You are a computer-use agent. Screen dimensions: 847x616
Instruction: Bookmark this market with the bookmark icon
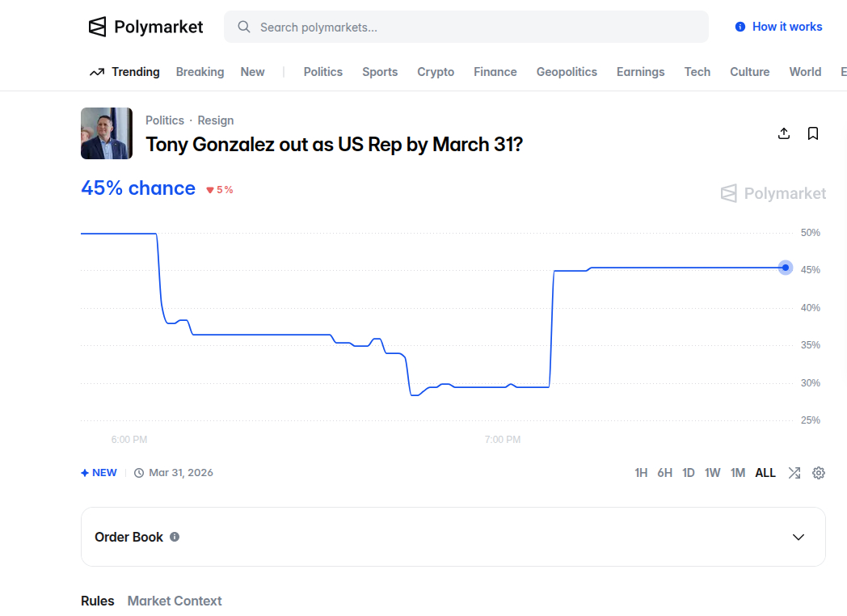coord(813,133)
